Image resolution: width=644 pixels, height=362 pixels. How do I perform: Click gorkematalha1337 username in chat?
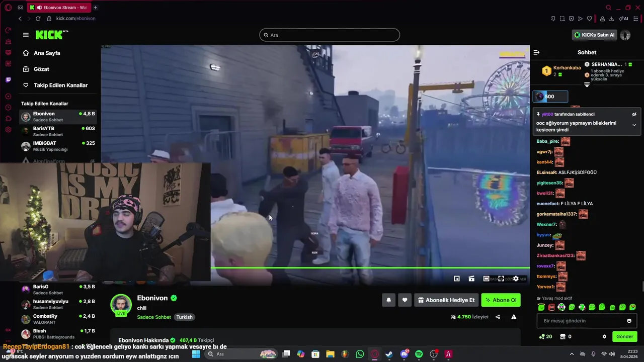click(556, 214)
